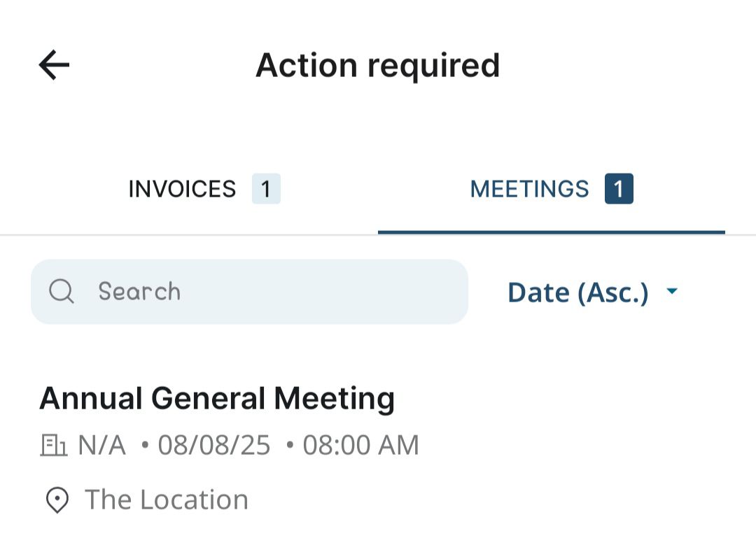Click the magnifying glass search icon
This screenshot has height=545, width=756.
[62, 292]
